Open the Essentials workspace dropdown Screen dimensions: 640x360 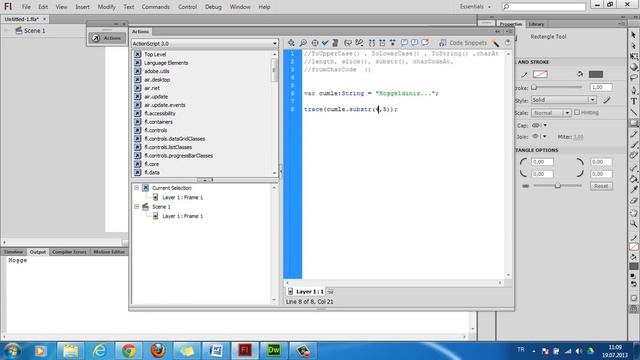click(475, 7)
